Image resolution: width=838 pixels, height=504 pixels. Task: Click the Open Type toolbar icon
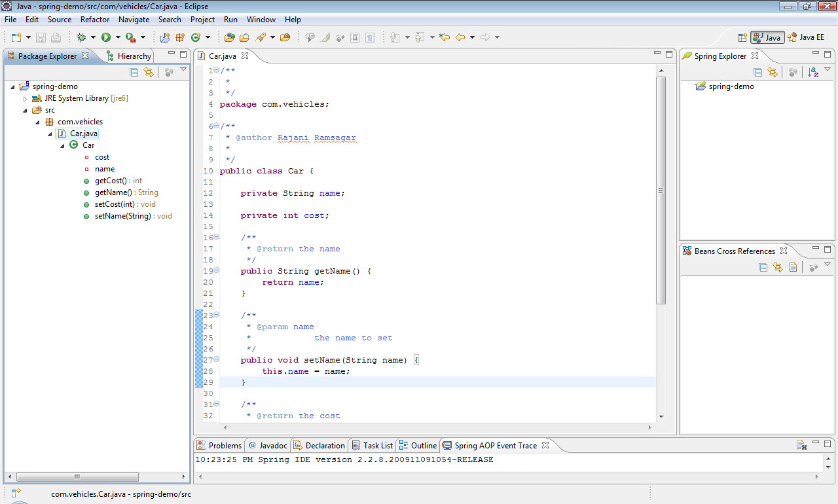pos(229,37)
